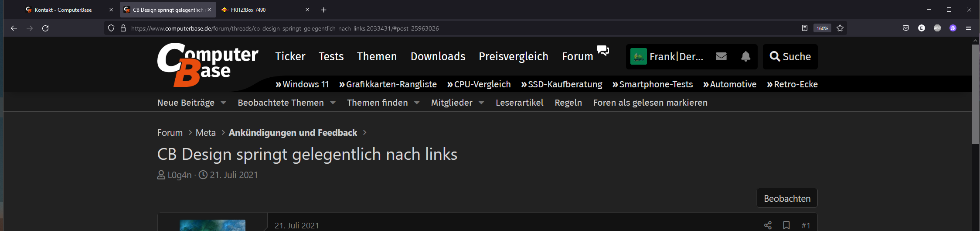Open Automotive quick link
The width and height of the screenshot is (980, 231).
730,84
